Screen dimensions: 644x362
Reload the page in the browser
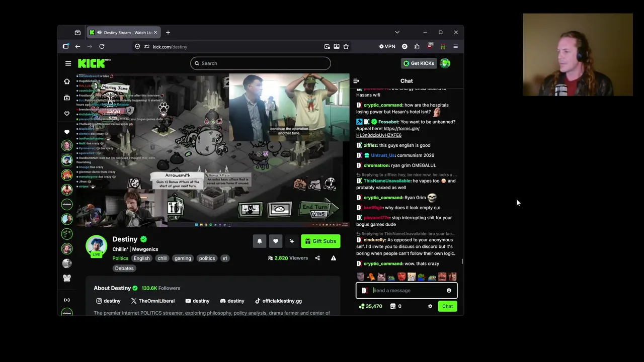tap(102, 46)
